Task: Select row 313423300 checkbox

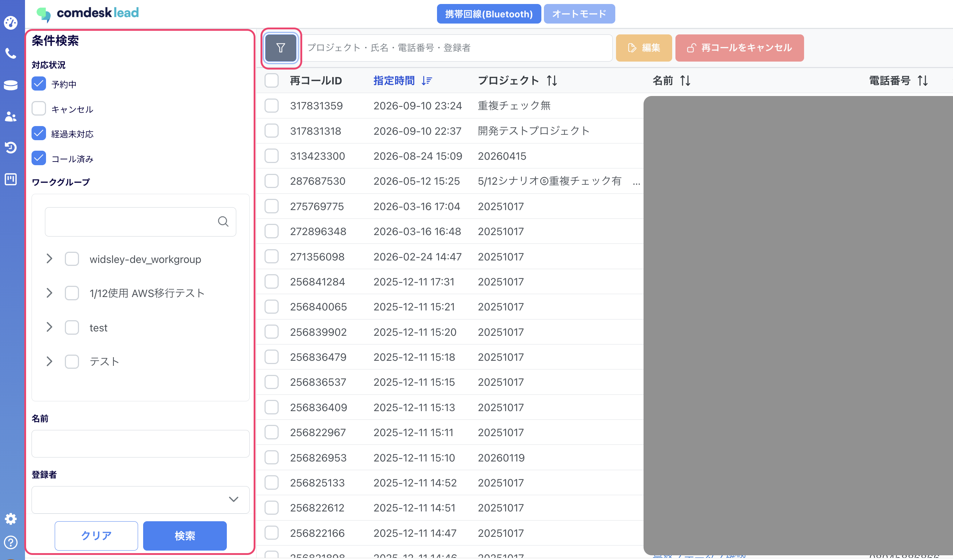Action: coord(271,156)
